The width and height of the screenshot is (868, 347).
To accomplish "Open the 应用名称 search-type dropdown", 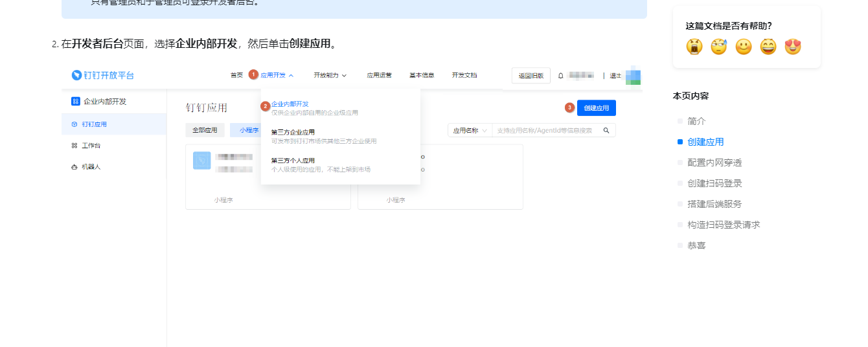I will 470,130.
